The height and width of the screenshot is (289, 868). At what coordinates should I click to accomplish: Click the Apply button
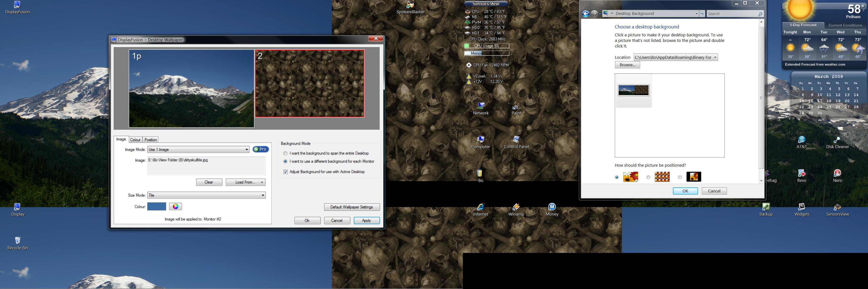(366, 221)
